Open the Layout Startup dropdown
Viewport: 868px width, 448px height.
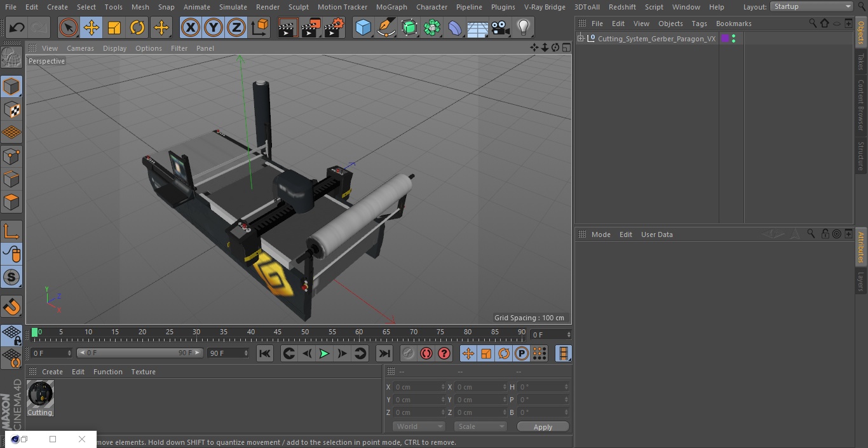coord(812,6)
